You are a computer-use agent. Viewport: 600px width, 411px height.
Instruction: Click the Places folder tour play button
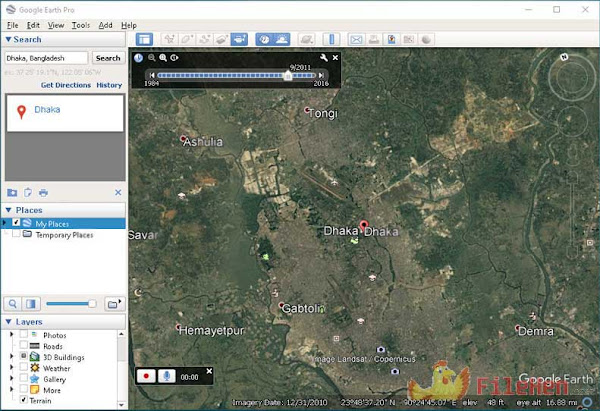(x=114, y=304)
